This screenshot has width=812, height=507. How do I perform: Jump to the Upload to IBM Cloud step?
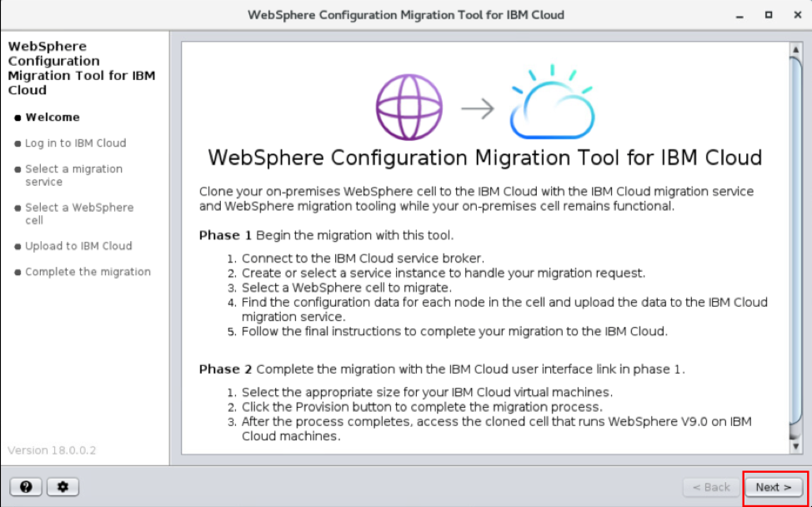pyautogui.click(x=78, y=246)
